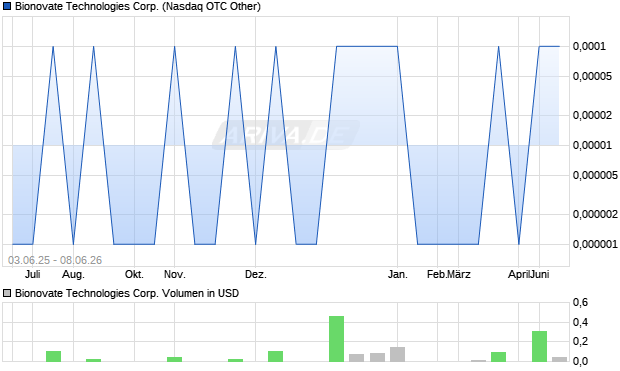This screenshot has height=371, width=620.
Task: Click the gray volume legend square
Action: (x=7, y=293)
